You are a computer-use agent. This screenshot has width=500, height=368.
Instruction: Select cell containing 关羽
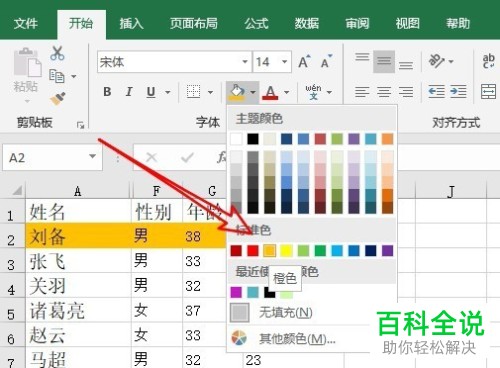pos(79,286)
